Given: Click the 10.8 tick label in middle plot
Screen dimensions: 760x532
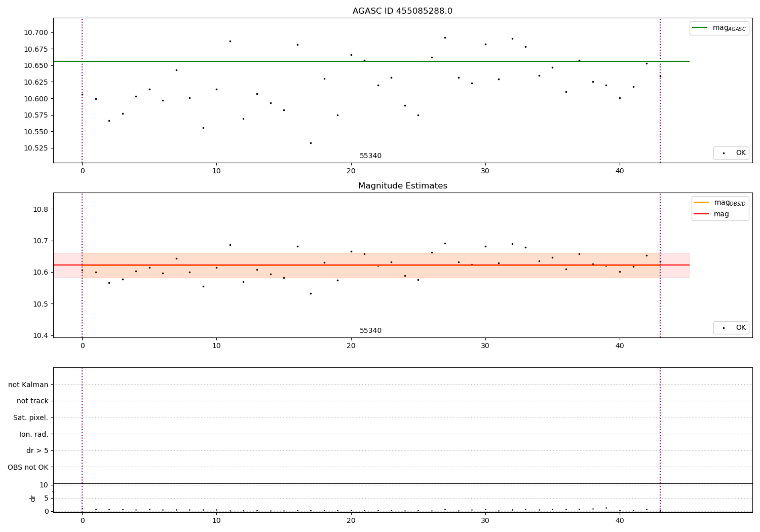Looking at the screenshot, I should [x=40, y=209].
